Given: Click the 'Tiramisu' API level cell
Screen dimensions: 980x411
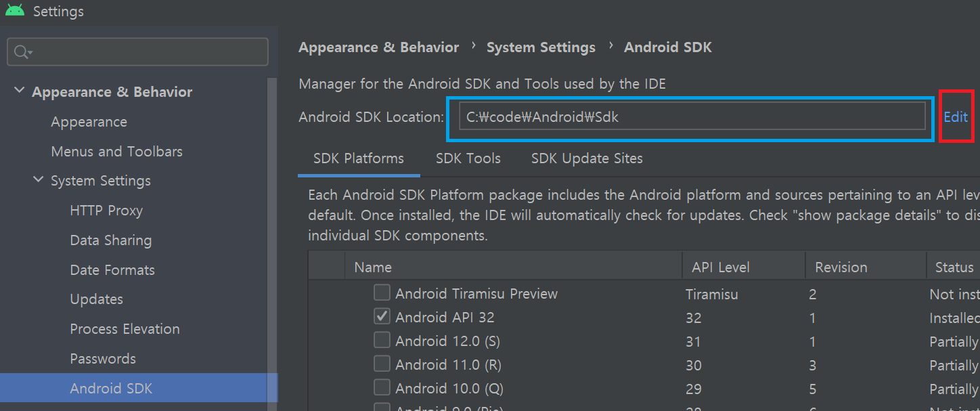Looking at the screenshot, I should (711, 294).
